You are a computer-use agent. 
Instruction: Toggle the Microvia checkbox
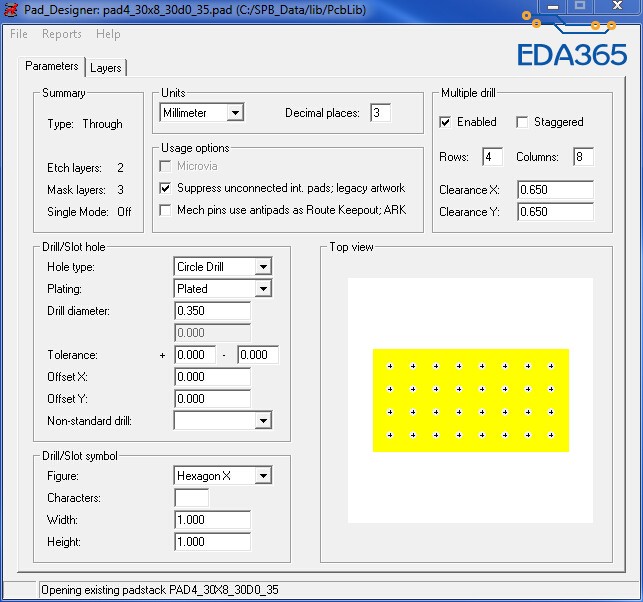click(165, 166)
